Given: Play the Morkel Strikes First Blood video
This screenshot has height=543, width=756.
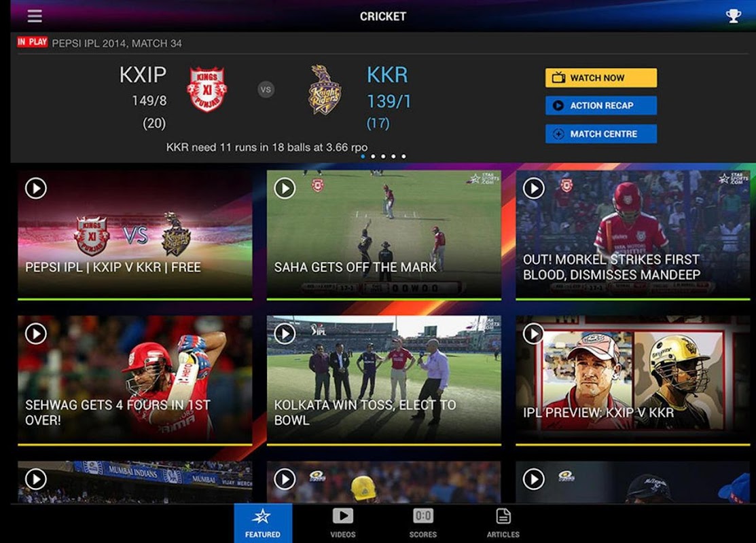Looking at the screenshot, I should [534, 188].
